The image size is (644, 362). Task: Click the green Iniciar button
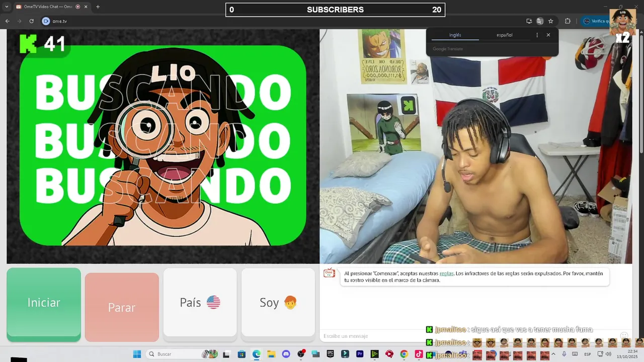44,303
